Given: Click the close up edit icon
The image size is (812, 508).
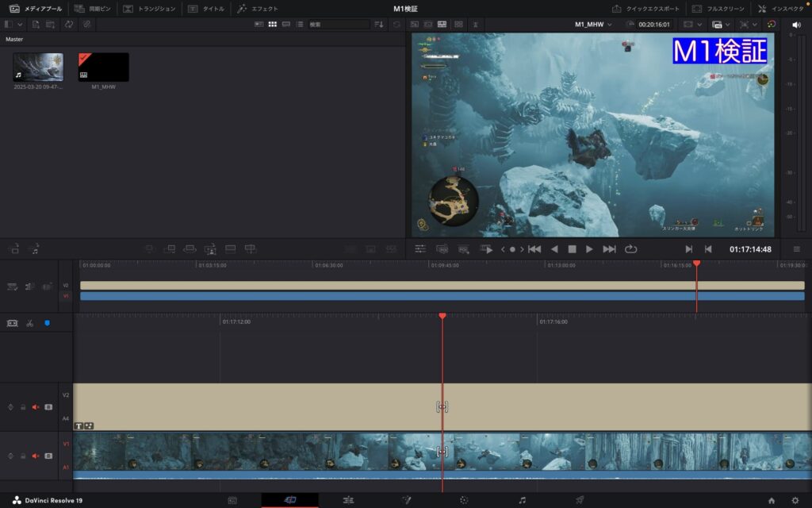Looking at the screenshot, I should (x=209, y=249).
